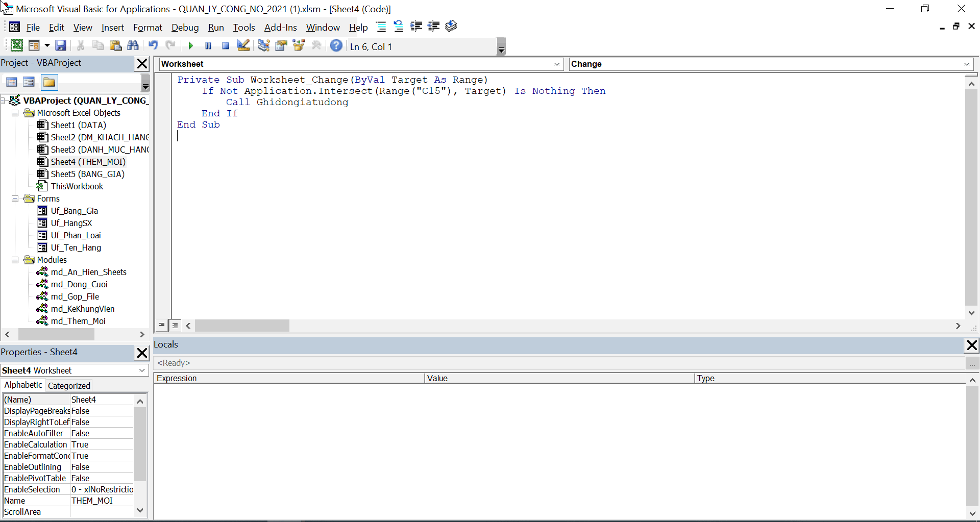980x522 pixels.
Task: Open VBA Help question mark icon
Action: (336, 46)
